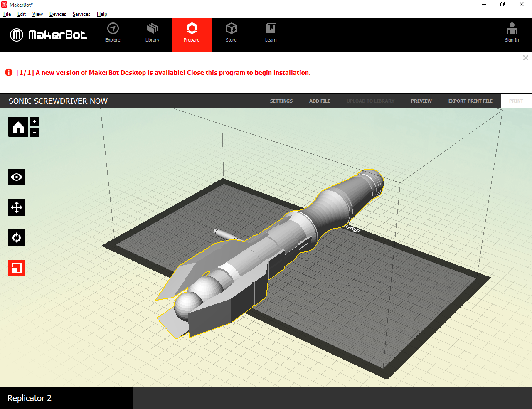The width and height of the screenshot is (532, 409).
Task: Zoom in with plus button
Action: pos(34,121)
